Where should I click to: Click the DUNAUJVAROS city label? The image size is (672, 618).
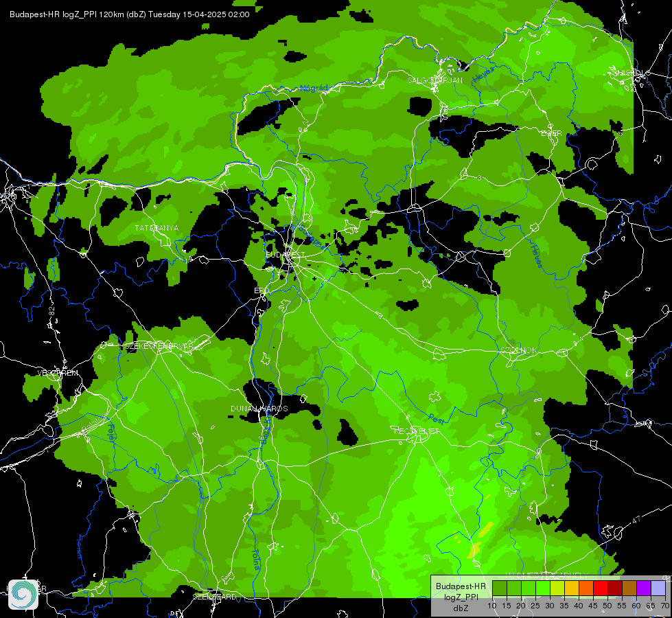pyautogui.click(x=259, y=409)
